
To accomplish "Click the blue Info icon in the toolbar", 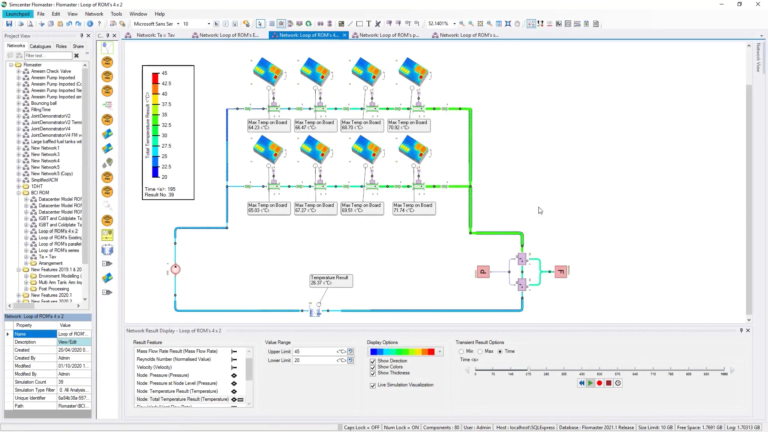I will (90, 24).
